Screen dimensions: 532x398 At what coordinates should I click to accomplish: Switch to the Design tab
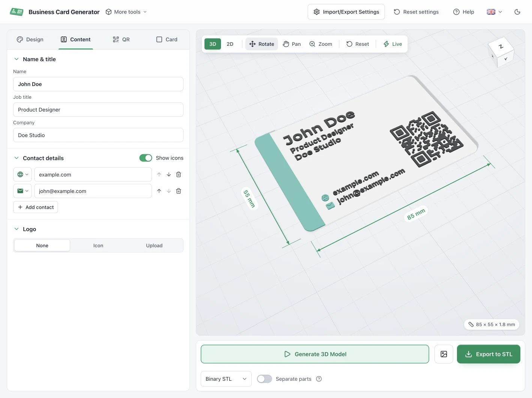pyautogui.click(x=30, y=39)
